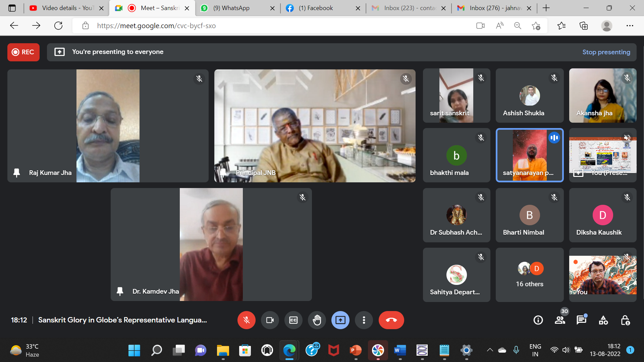Raise hand in the meeting
Screen dimensions: 644x362
pyautogui.click(x=317, y=320)
